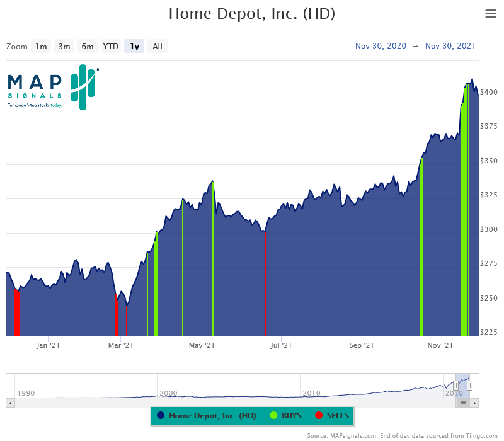Set zoom range to 6m
The width and height of the screenshot is (504, 441).
pyautogui.click(x=88, y=46)
